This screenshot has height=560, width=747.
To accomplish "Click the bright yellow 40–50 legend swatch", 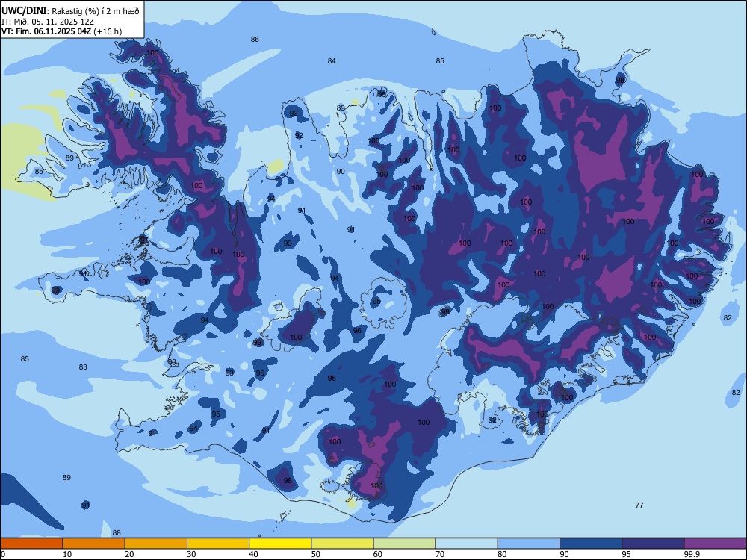I will [280, 544].
